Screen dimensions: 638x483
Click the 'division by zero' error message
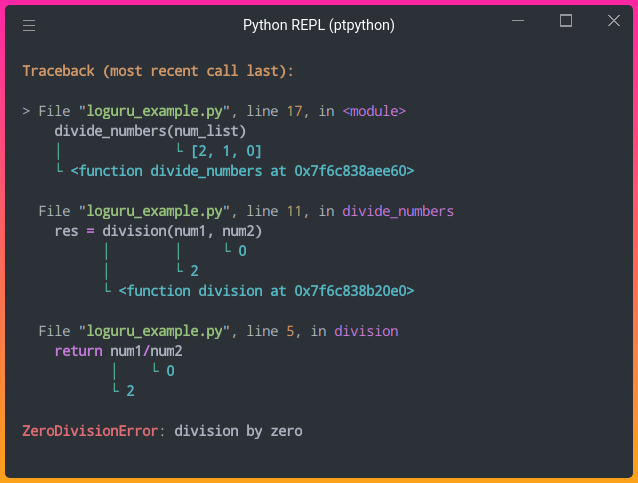(x=238, y=431)
